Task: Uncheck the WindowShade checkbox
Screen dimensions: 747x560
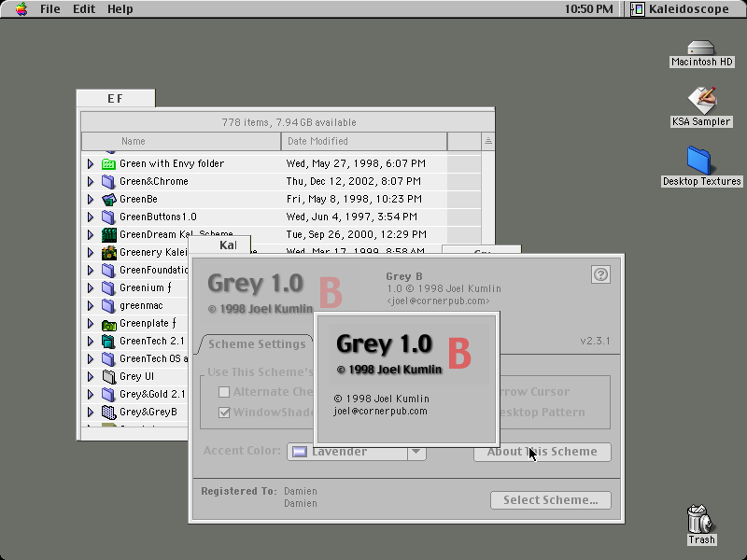Action: (x=224, y=413)
